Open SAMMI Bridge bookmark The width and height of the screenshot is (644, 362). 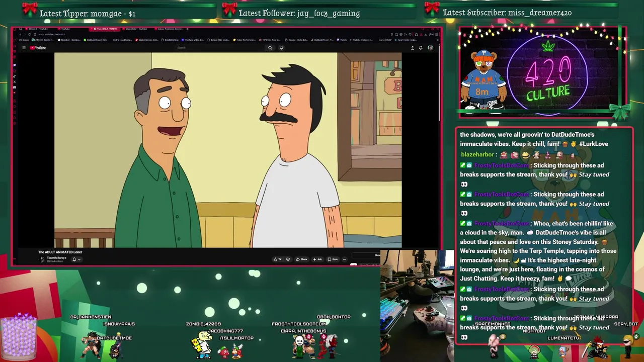click(171, 40)
